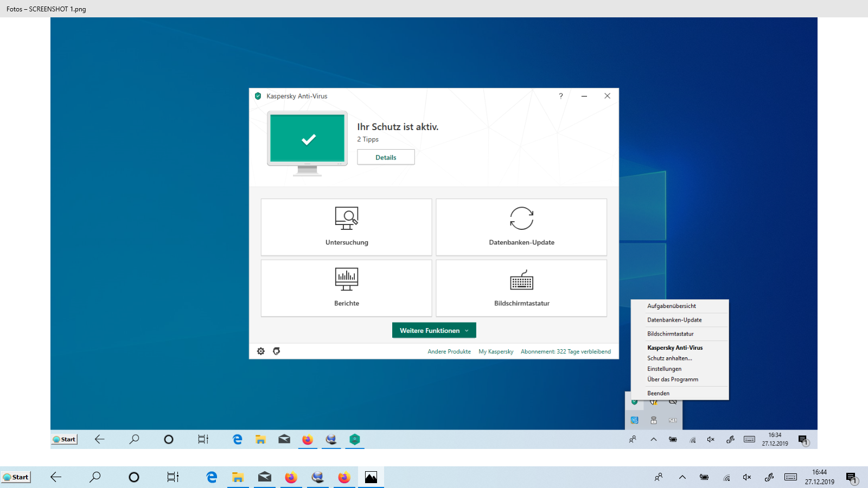Click the muted speaker icon beside the 16:34 clock
The height and width of the screenshot is (488, 868).
[x=711, y=439]
